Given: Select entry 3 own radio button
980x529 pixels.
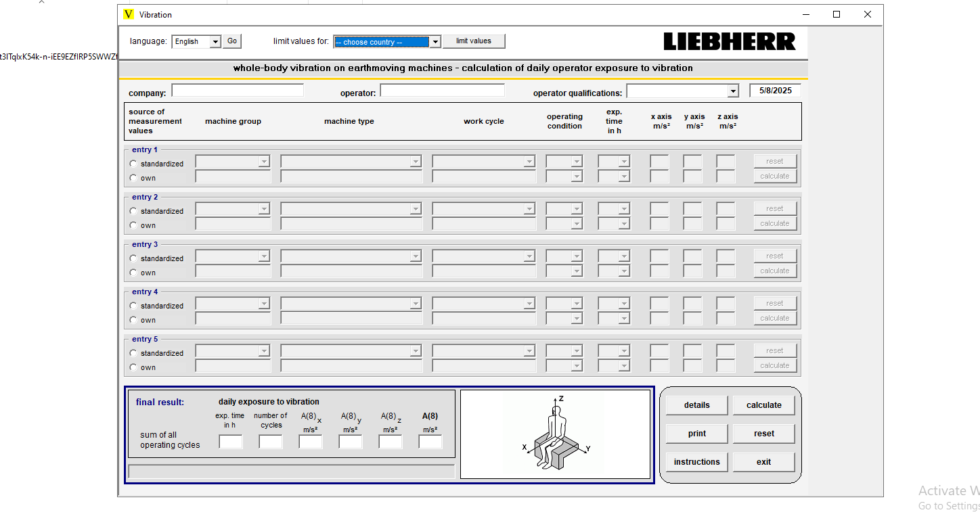Looking at the screenshot, I should [x=133, y=273].
